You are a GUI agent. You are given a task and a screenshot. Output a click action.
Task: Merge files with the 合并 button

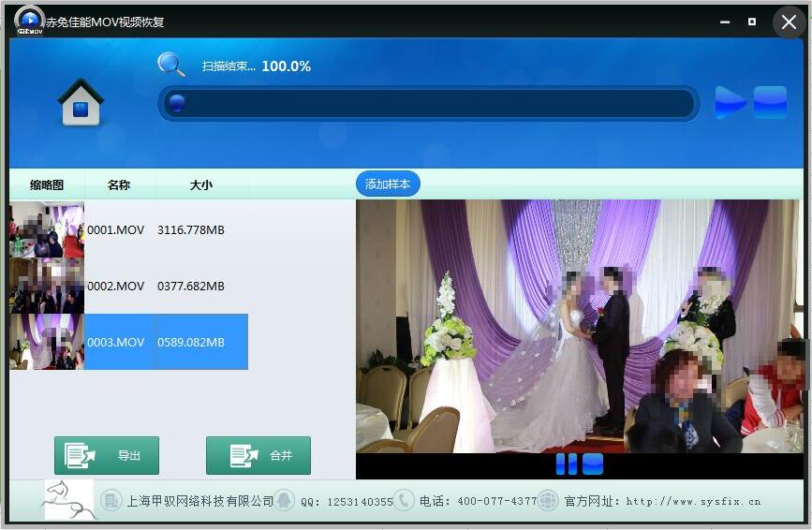pyautogui.click(x=258, y=455)
